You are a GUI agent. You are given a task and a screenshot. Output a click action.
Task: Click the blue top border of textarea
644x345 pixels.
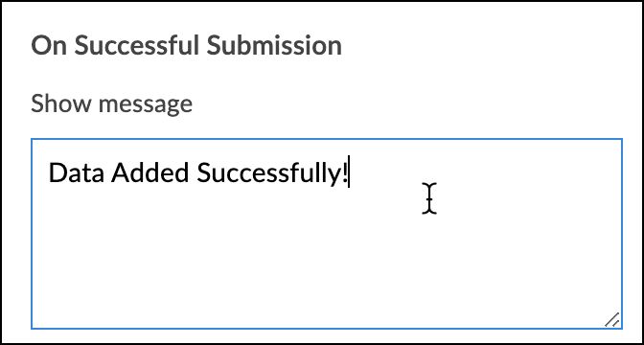(x=327, y=139)
